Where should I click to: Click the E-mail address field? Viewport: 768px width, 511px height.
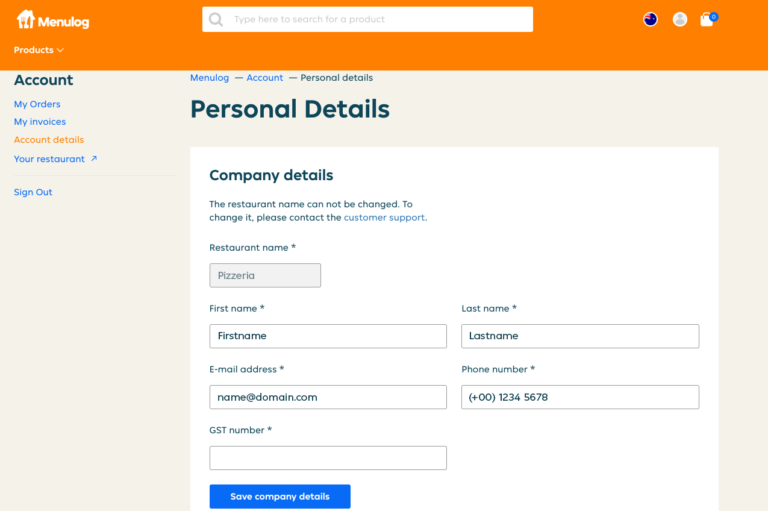[328, 397]
